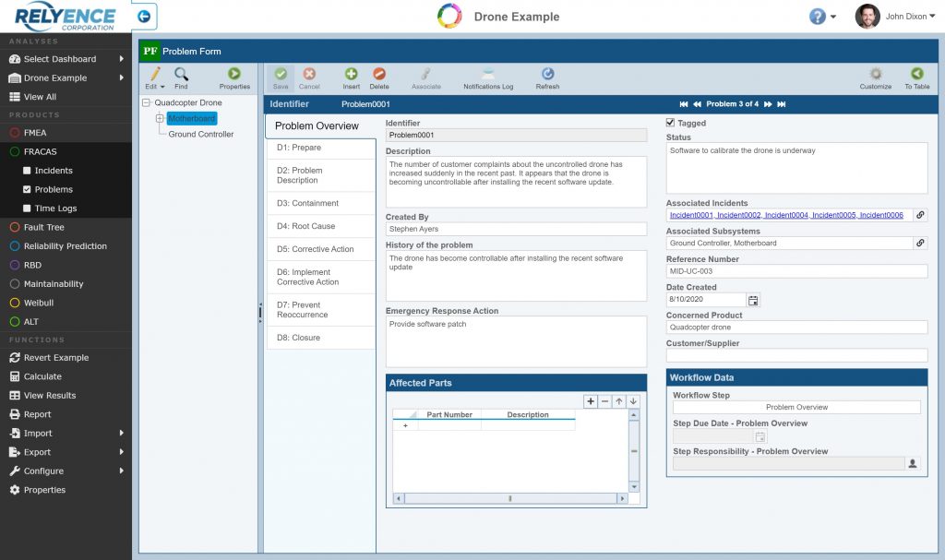The image size is (945, 560).
Task: Switch to the D8: Closure tab
Action: point(298,338)
